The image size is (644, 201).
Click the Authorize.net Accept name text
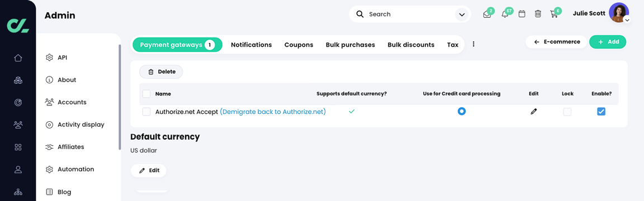187,112
